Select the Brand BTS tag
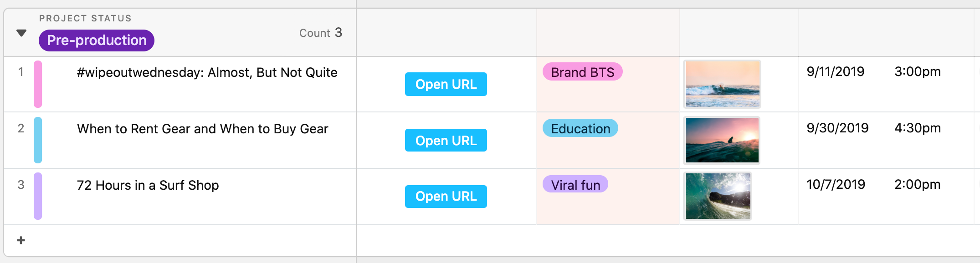The width and height of the screenshot is (980, 263). click(582, 72)
